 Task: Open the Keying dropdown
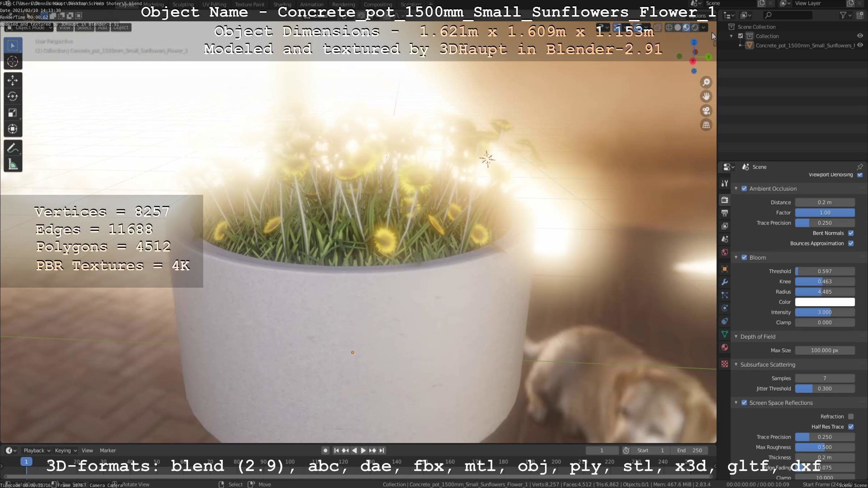pos(66,450)
